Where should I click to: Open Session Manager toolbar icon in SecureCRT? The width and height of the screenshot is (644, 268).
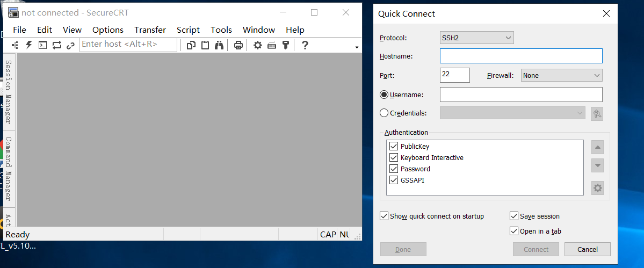click(x=15, y=45)
